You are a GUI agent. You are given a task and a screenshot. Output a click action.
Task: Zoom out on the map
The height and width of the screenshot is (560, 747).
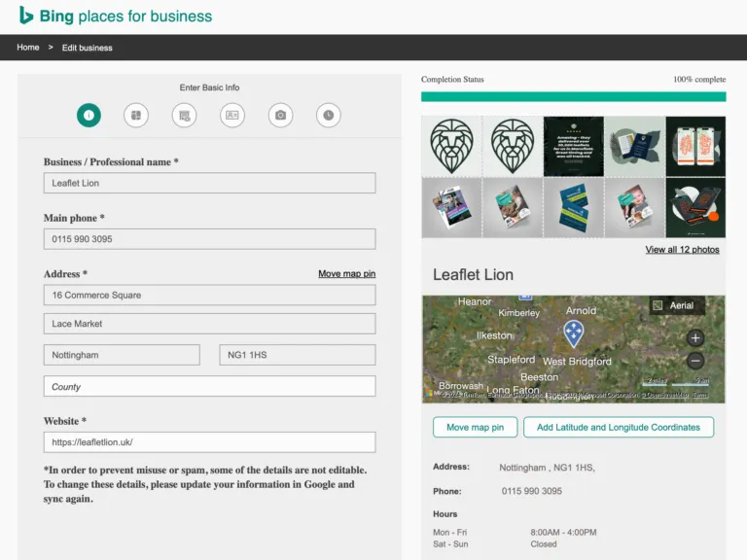(x=694, y=361)
